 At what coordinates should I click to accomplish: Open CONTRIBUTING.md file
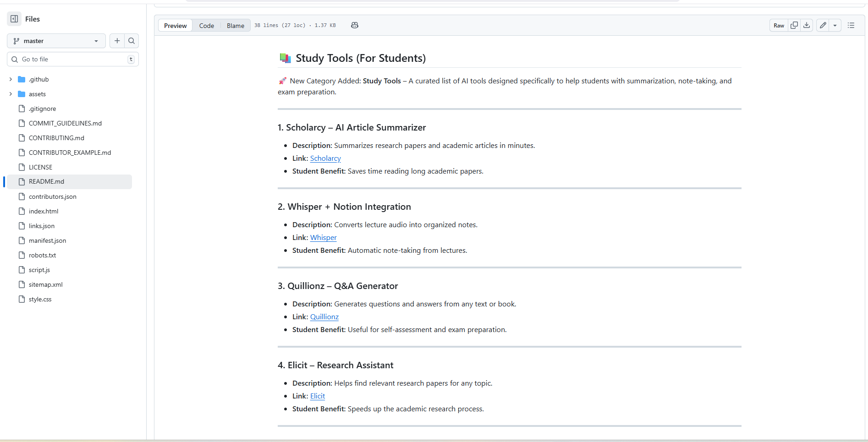(x=56, y=138)
